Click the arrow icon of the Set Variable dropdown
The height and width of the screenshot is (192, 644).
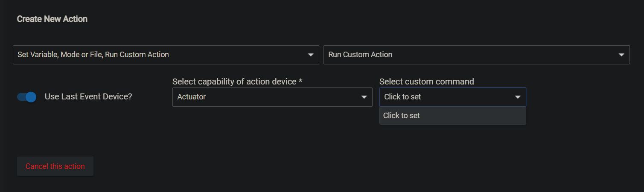[311, 55]
